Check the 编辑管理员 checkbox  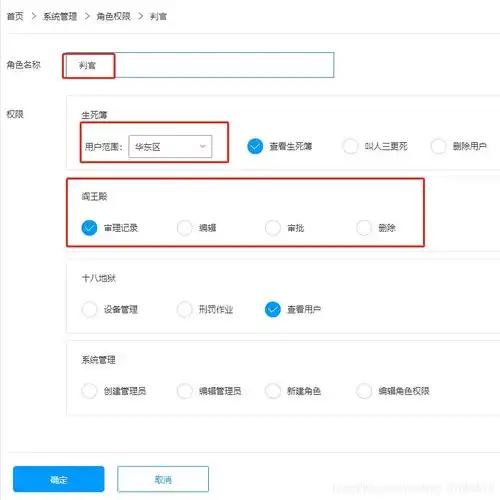click(185, 391)
